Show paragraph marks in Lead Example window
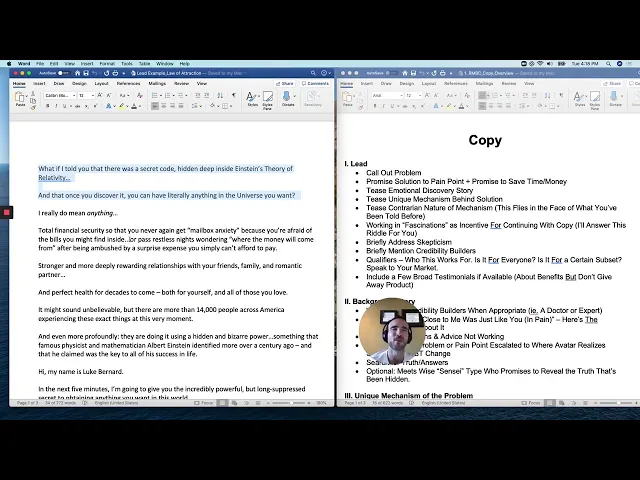Image resolution: width=640 pixels, height=480 pixels. tap(234, 95)
